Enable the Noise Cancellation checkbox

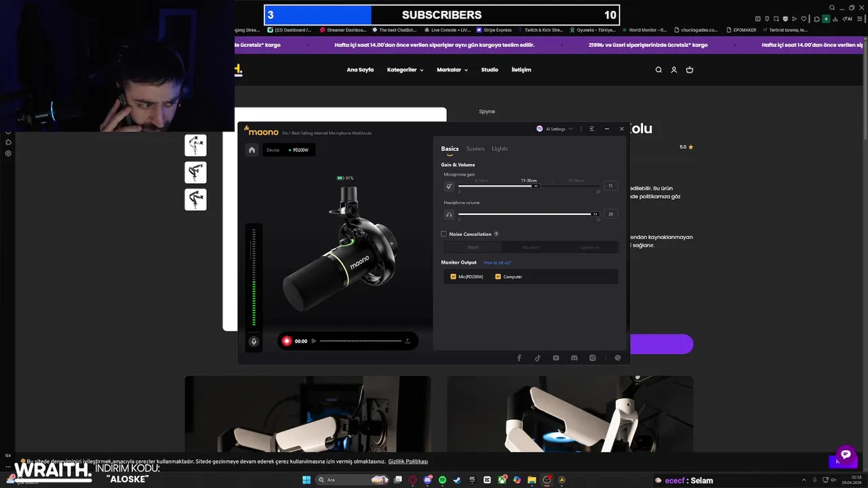pyautogui.click(x=444, y=234)
